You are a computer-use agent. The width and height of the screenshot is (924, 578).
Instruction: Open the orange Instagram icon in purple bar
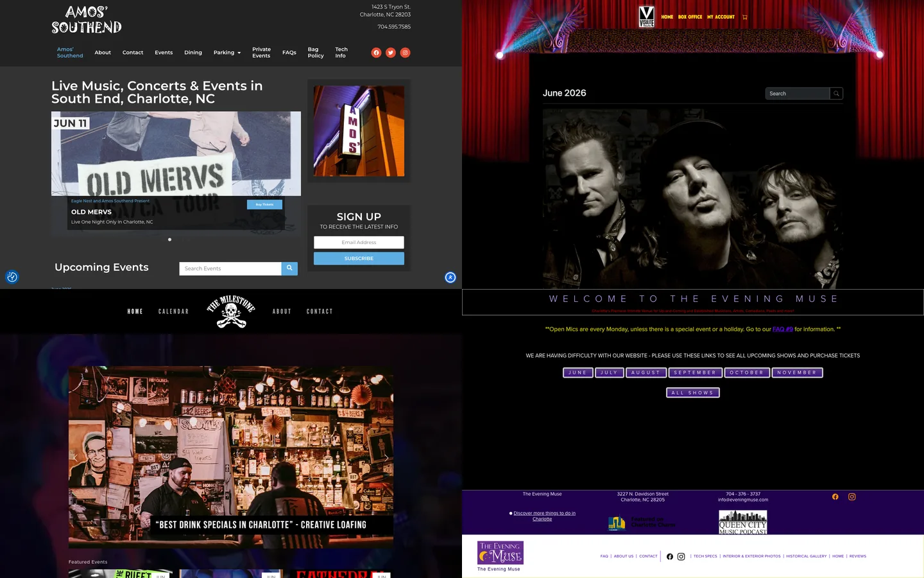click(x=852, y=496)
